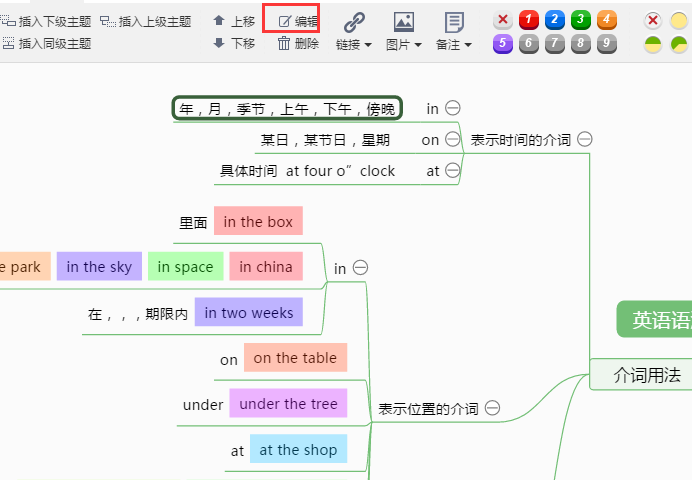Set priority 5 with the purple badge
Viewport: 692px width, 480px height.
tap(503, 44)
